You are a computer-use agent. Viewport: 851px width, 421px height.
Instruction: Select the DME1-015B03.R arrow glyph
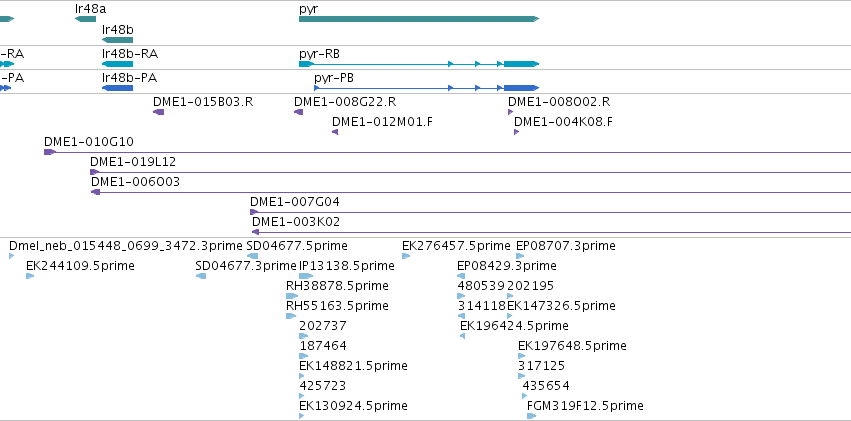158,112
